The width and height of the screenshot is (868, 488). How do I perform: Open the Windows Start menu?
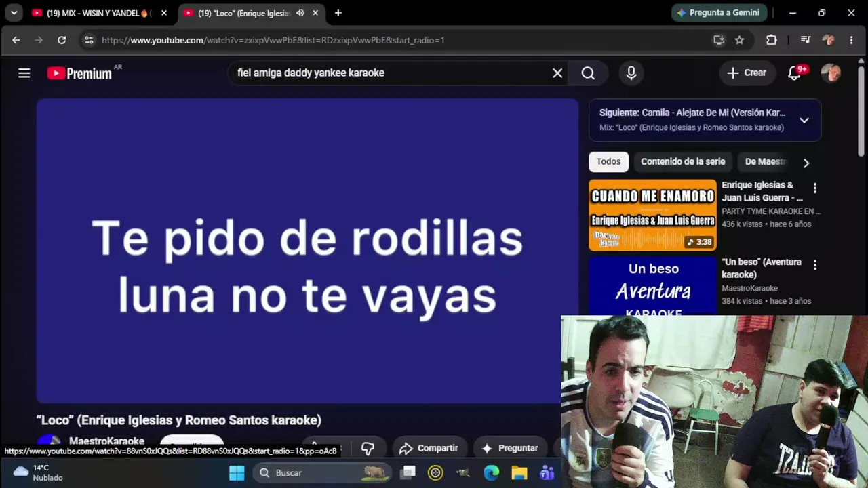point(237,472)
